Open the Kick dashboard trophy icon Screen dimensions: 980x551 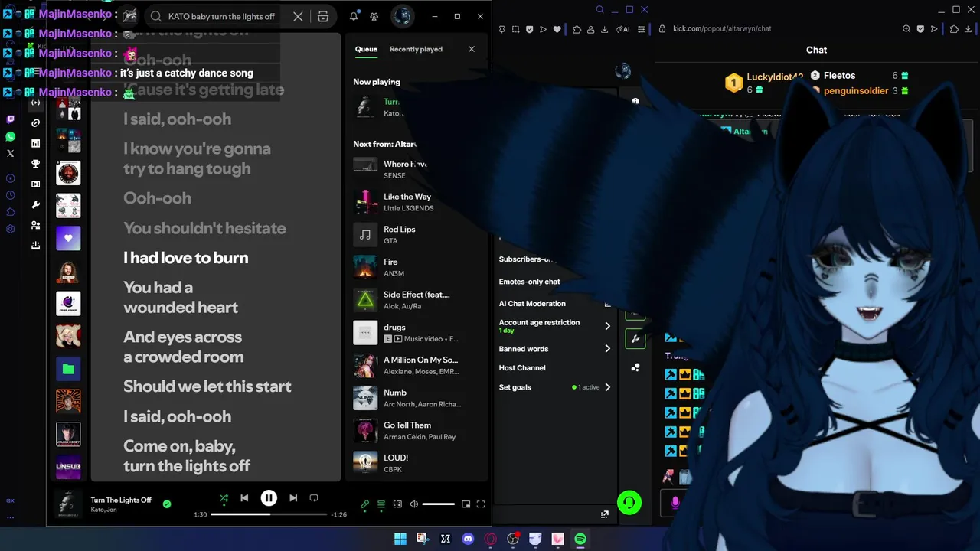click(x=35, y=164)
